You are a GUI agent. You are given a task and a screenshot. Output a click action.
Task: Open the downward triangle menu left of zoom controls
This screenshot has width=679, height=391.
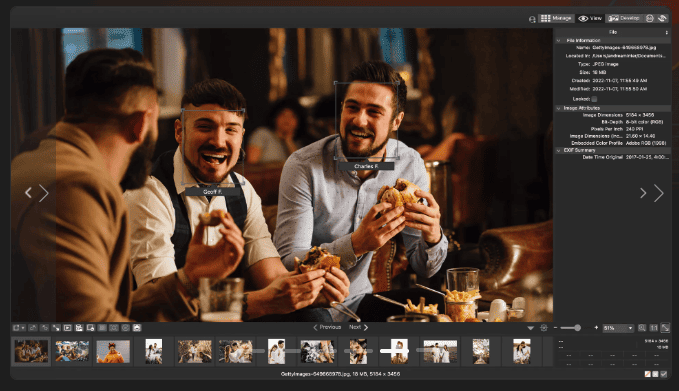pos(530,328)
